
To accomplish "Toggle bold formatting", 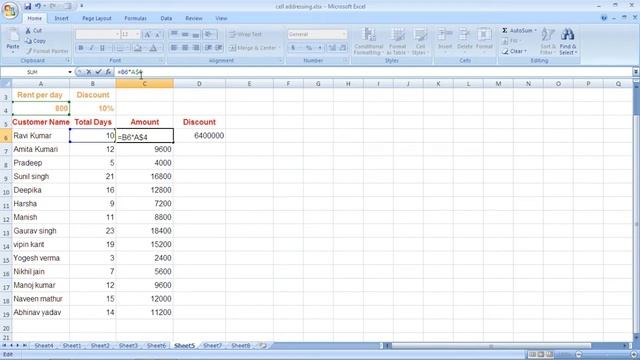I will [81, 48].
